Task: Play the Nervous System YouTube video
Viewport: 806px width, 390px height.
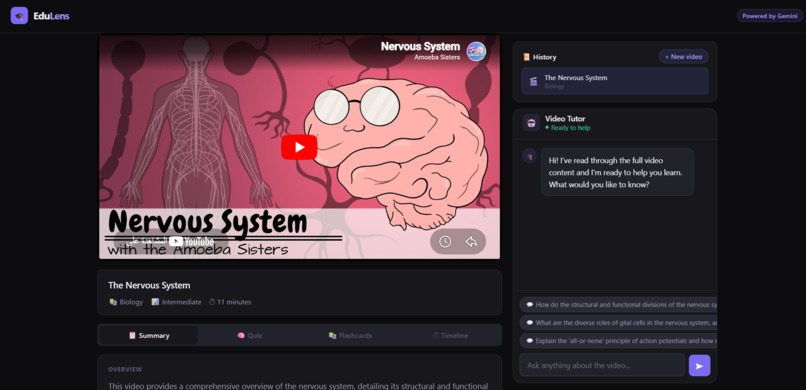Action: point(299,147)
